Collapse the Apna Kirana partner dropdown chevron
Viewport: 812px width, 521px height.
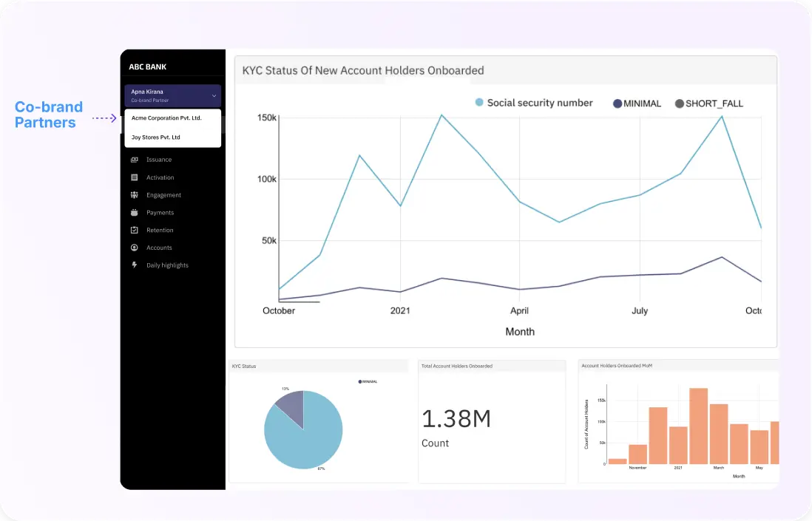[214, 95]
